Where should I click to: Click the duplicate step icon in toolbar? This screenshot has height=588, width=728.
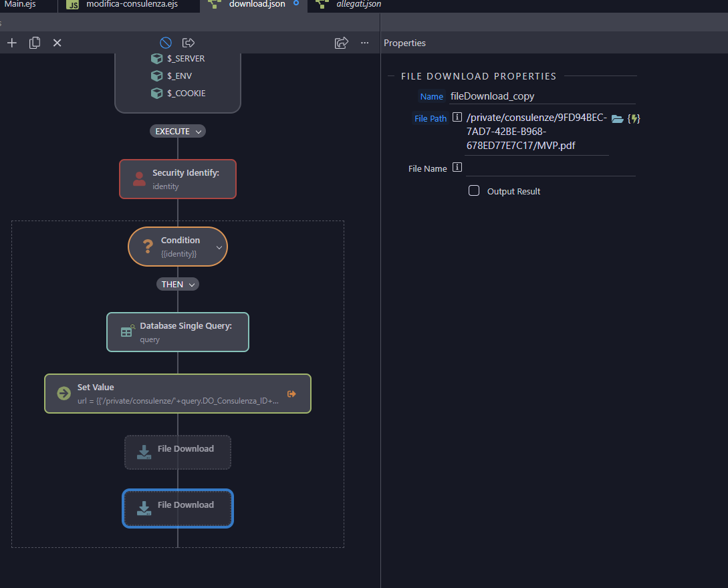pyautogui.click(x=35, y=43)
